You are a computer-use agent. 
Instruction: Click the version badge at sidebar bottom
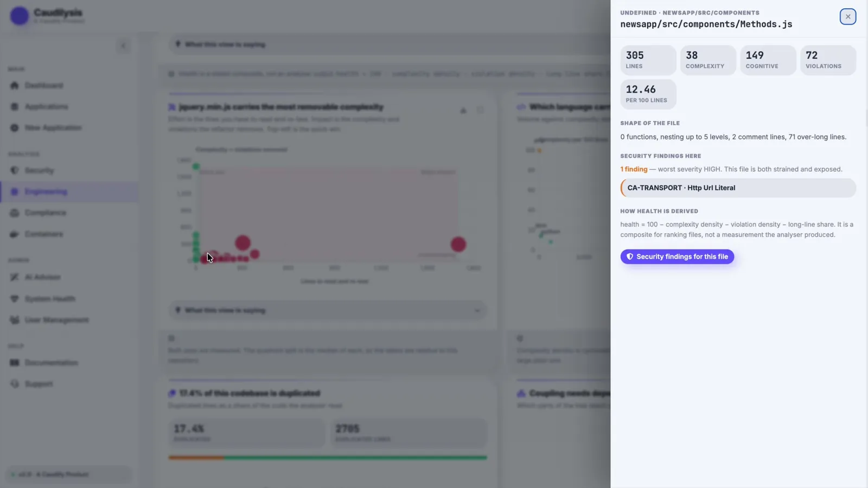click(x=69, y=474)
